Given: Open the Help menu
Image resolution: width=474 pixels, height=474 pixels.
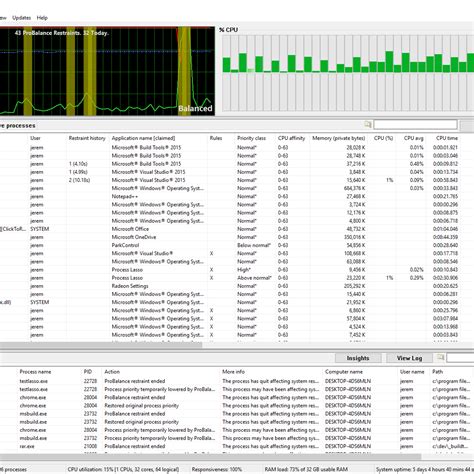Looking at the screenshot, I should (42, 18).
